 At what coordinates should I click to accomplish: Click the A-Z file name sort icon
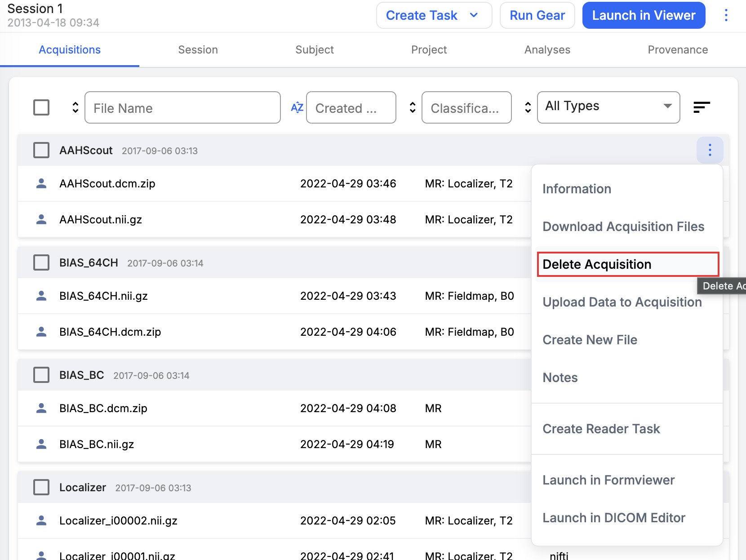tap(297, 107)
